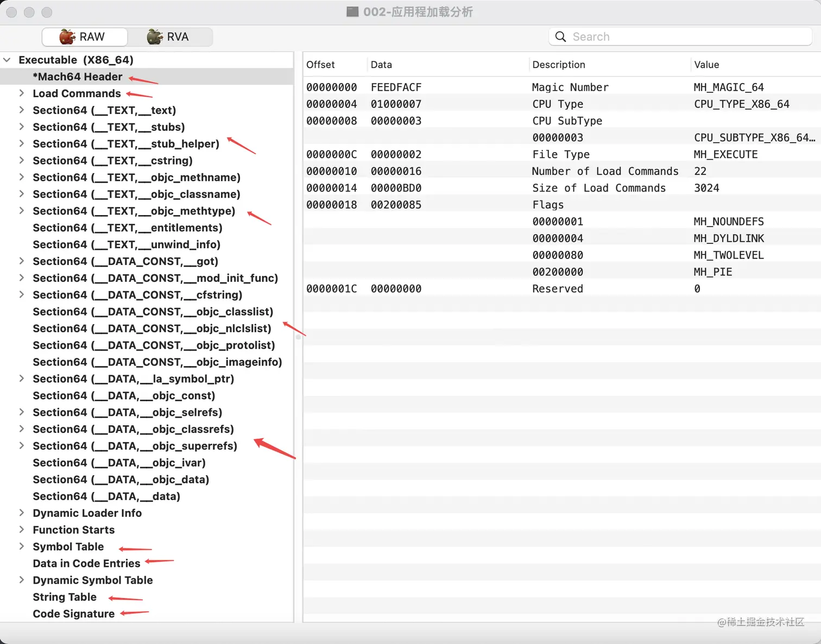Viewport: 821px width, 644px height.
Task: Click the File Type description
Action: pos(561,155)
